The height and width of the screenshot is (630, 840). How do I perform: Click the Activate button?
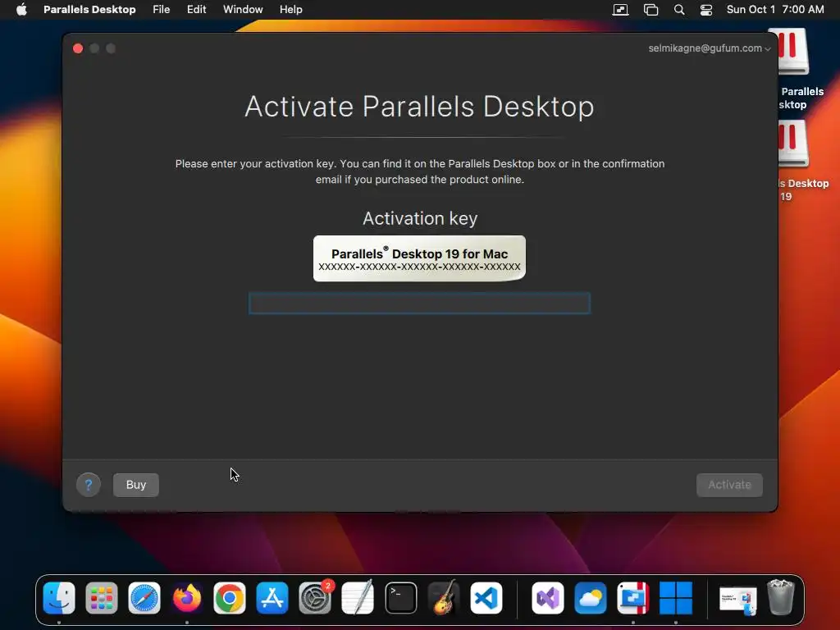coord(729,485)
